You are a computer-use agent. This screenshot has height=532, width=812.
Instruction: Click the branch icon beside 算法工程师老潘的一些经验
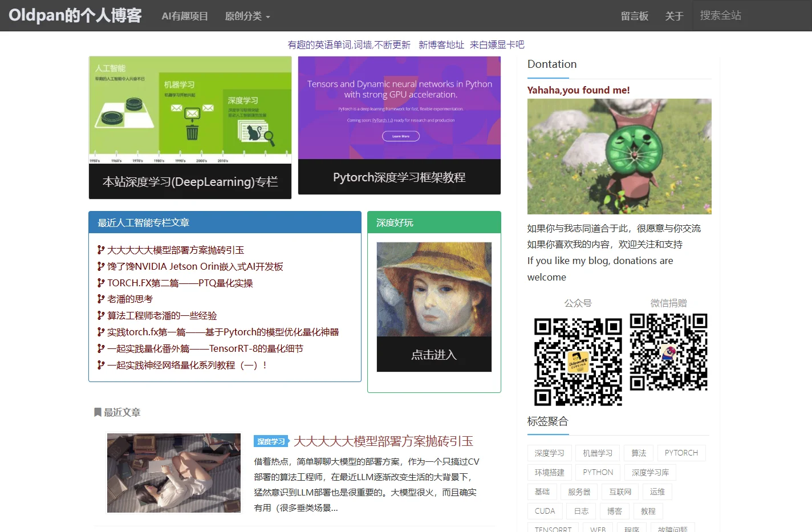101,315
